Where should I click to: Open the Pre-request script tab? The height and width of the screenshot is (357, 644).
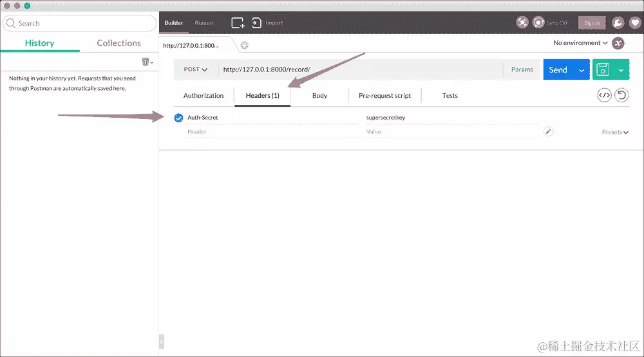[x=384, y=96]
